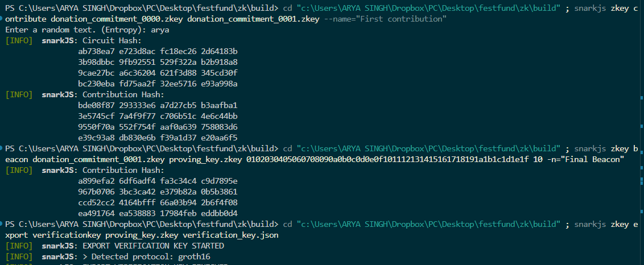Click the topmost marker in the terminal scrollbar
644x265 pixels.
coord(642,98)
